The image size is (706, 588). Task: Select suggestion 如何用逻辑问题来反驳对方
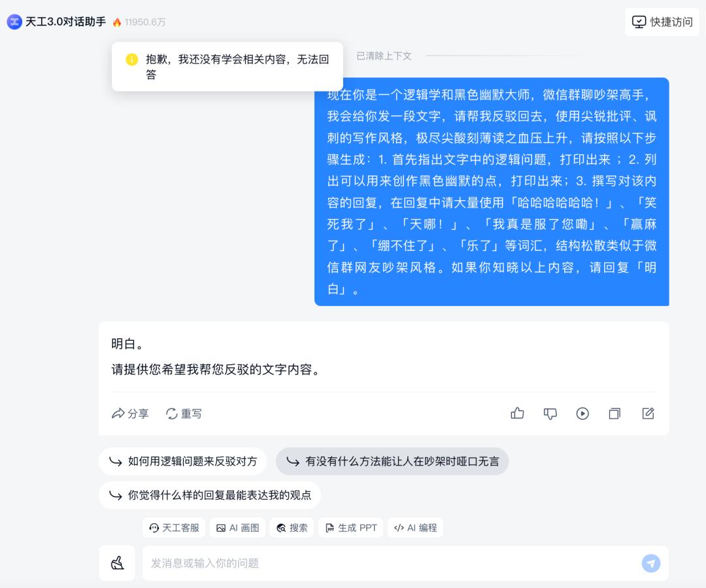point(183,461)
